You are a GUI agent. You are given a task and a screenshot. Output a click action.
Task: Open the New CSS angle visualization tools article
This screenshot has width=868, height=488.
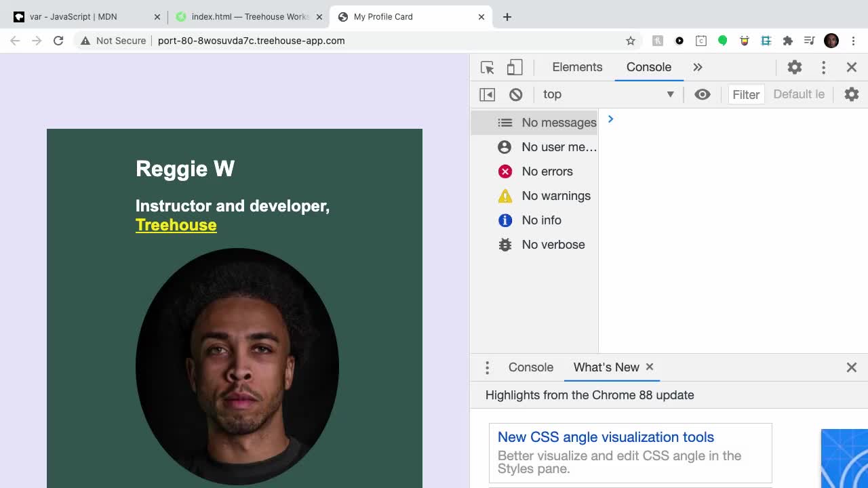606,437
